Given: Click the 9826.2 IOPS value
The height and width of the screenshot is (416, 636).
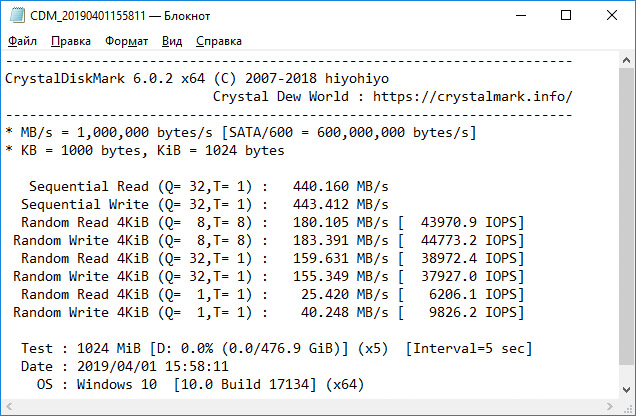Looking at the screenshot, I should click(473, 312).
